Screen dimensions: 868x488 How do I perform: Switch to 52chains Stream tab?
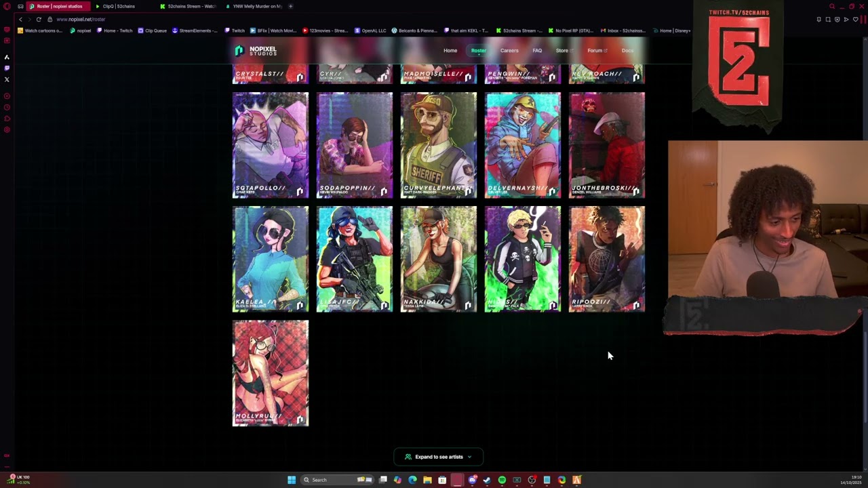tap(188, 6)
